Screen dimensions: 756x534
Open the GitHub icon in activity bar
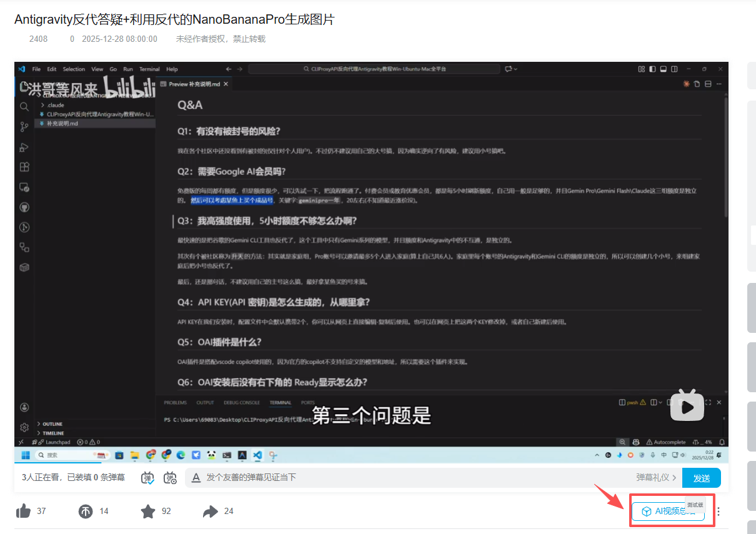pos(24,207)
